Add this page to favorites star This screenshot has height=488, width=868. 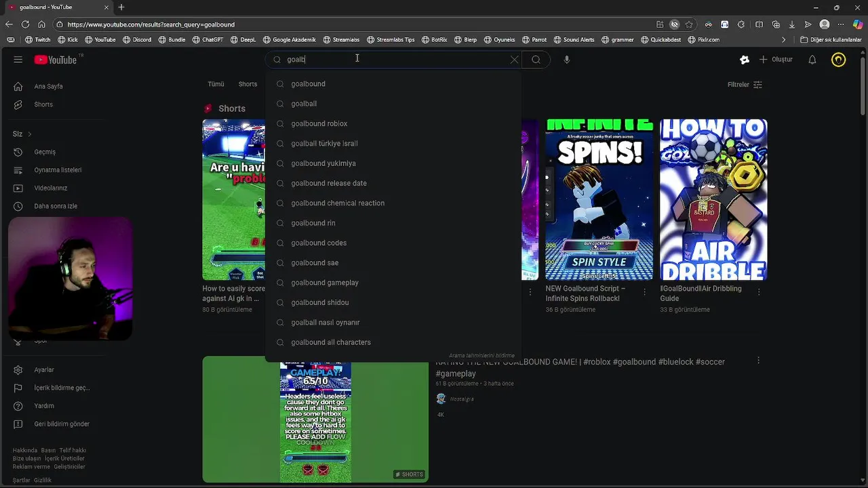689,24
